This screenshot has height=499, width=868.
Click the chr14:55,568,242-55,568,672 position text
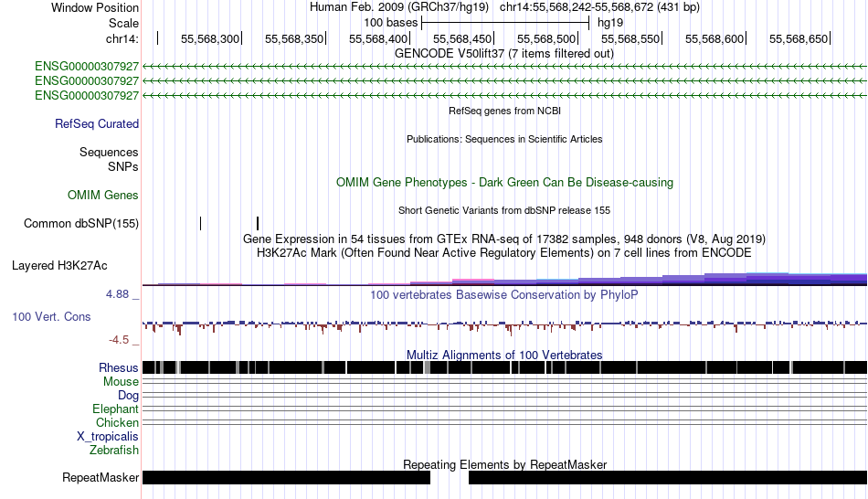pyautogui.click(x=599, y=7)
